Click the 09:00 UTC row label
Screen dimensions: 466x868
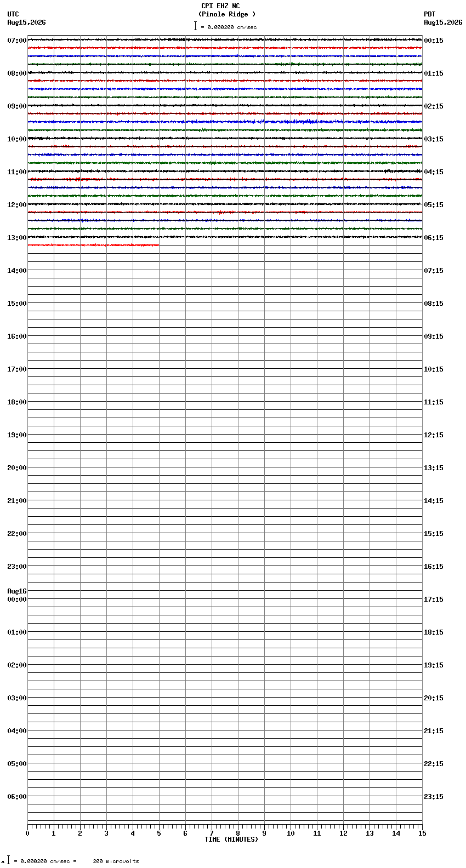coord(17,106)
